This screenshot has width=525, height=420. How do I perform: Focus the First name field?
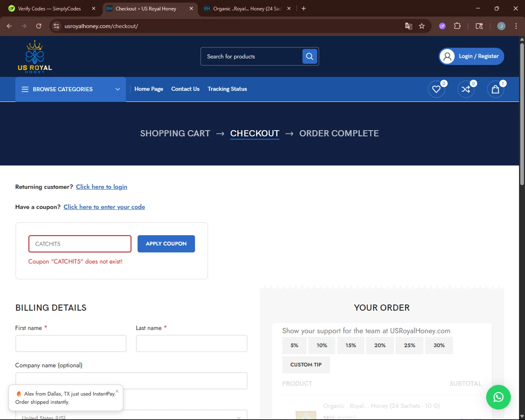(x=71, y=343)
